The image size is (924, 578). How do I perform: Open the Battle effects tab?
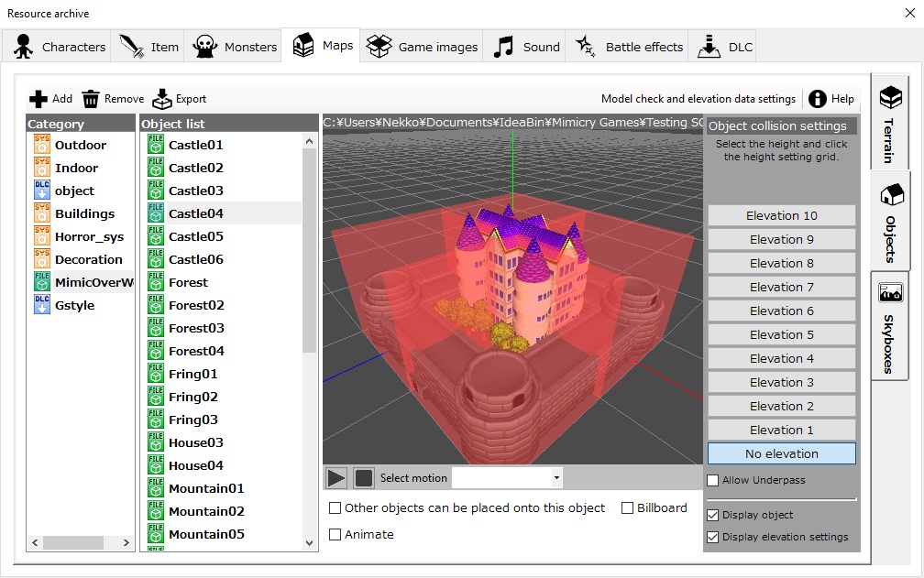627,47
